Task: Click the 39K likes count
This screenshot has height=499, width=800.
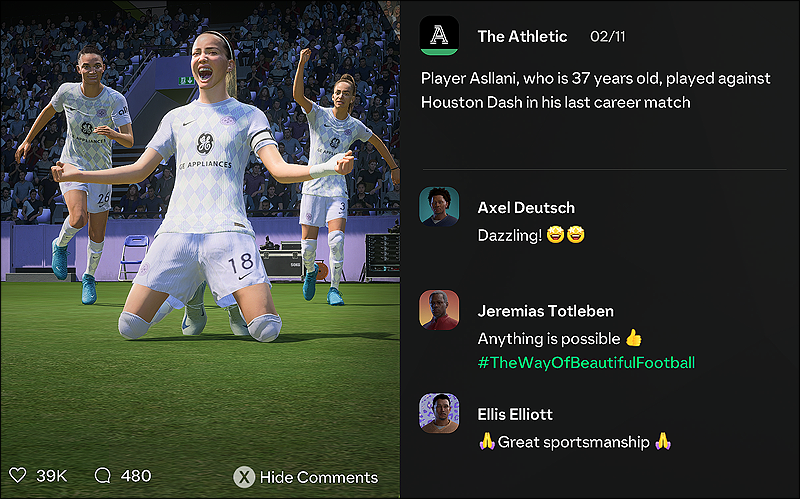Action: coord(52,476)
